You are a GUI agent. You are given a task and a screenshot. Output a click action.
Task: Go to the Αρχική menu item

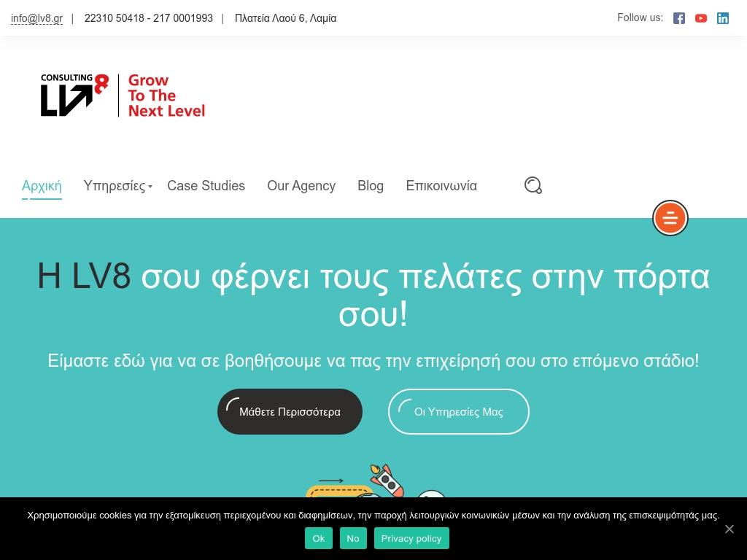tap(42, 186)
